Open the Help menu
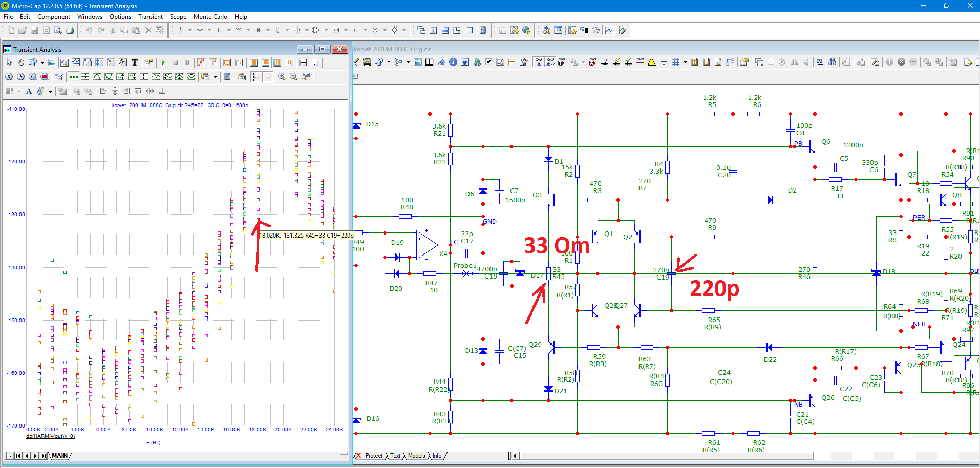The width and height of the screenshot is (980, 468). [241, 17]
